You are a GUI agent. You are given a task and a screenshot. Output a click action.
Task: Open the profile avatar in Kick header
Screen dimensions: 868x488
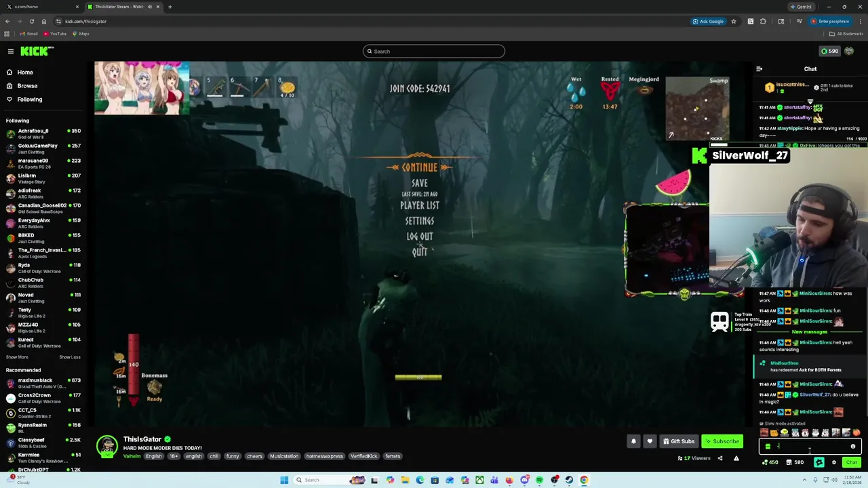pyautogui.click(x=850, y=51)
